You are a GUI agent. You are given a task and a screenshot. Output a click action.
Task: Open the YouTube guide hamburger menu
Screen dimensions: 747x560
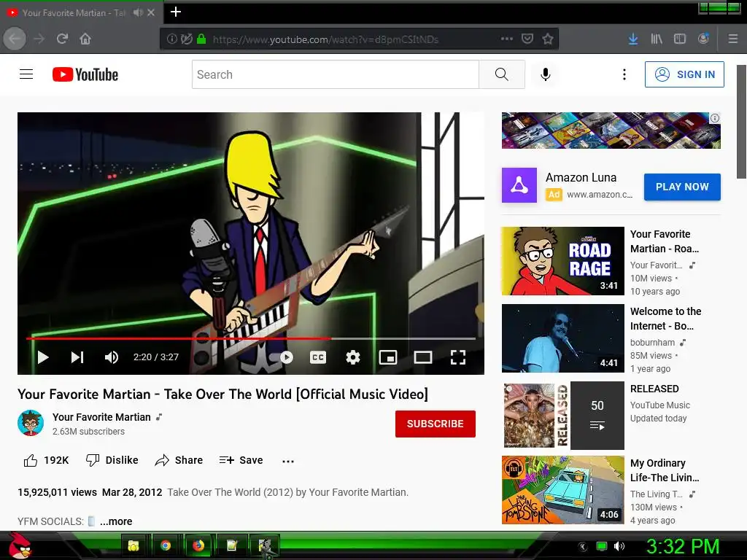pos(26,74)
